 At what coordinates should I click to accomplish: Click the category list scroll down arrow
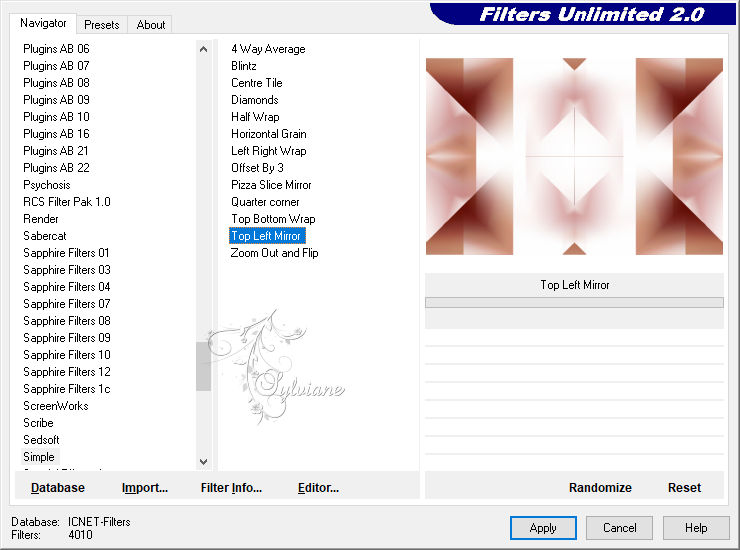pyautogui.click(x=203, y=462)
